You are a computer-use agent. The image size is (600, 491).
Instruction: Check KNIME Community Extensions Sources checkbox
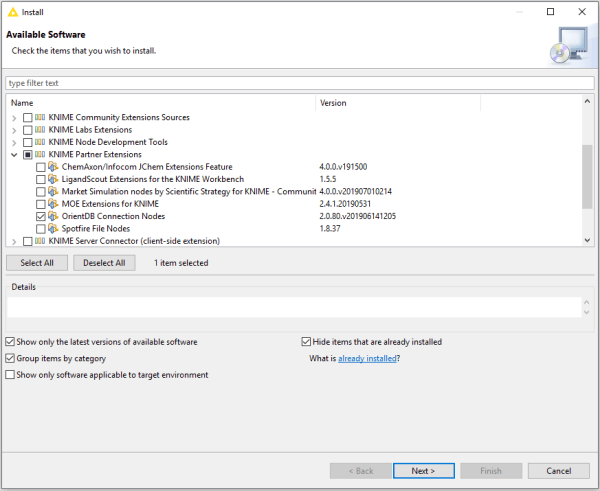pos(28,117)
